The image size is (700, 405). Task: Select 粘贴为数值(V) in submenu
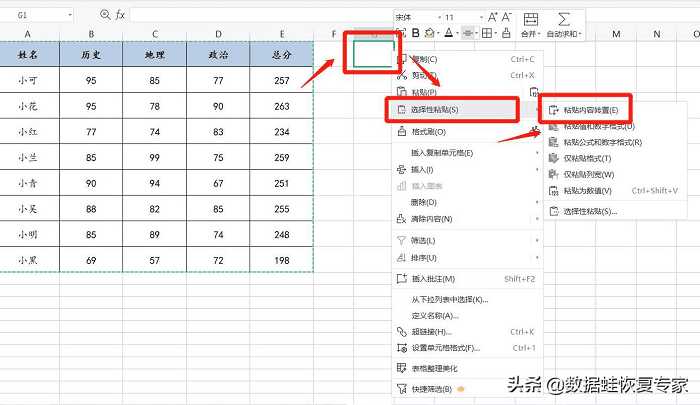point(615,191)
